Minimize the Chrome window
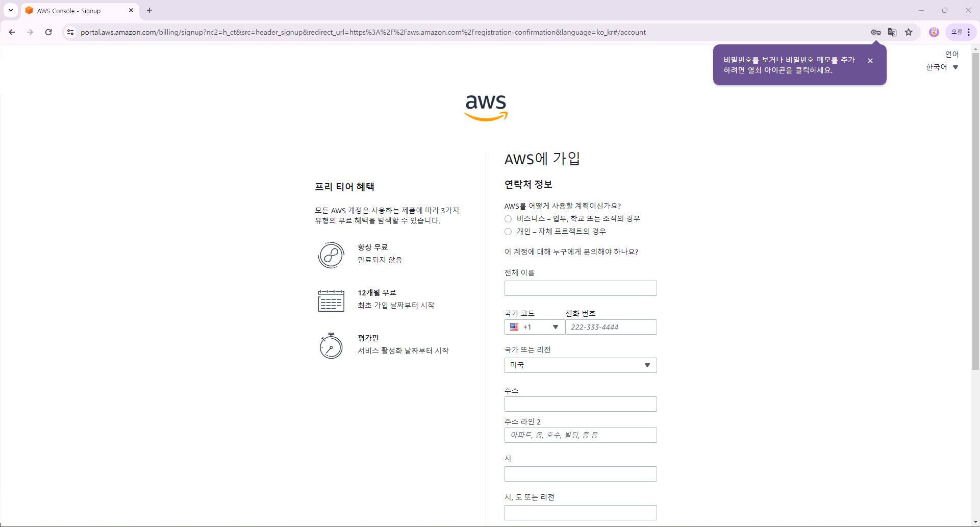The image size is (980, 527). [x=921, y=10]
